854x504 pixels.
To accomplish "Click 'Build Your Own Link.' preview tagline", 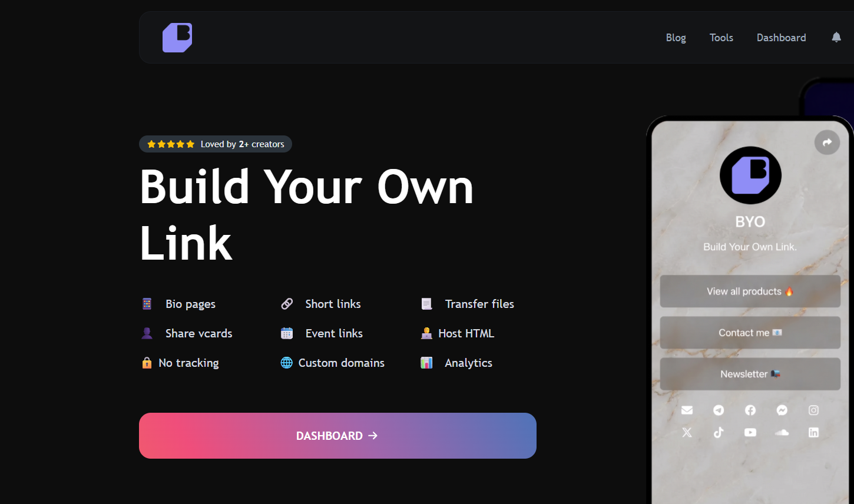I will 750,247.
